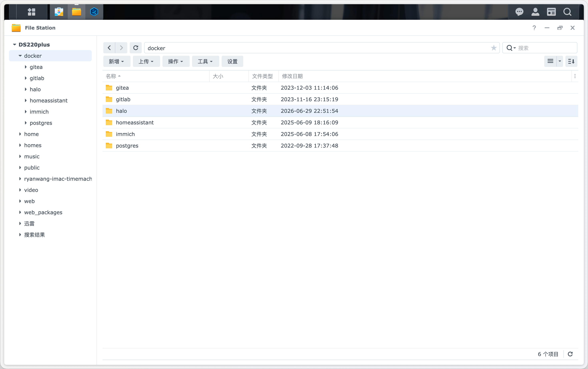Collapse the DS220plus tree root
588x369 pixels.
(x=15, y=45)
